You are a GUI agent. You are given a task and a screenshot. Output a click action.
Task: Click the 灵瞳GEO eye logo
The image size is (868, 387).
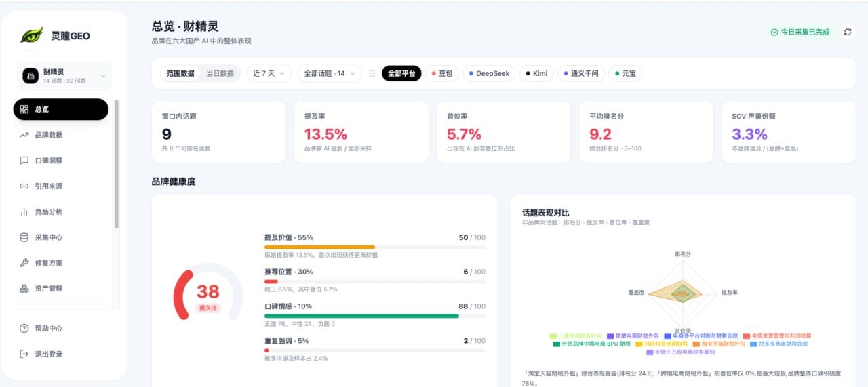coord(31,35)
